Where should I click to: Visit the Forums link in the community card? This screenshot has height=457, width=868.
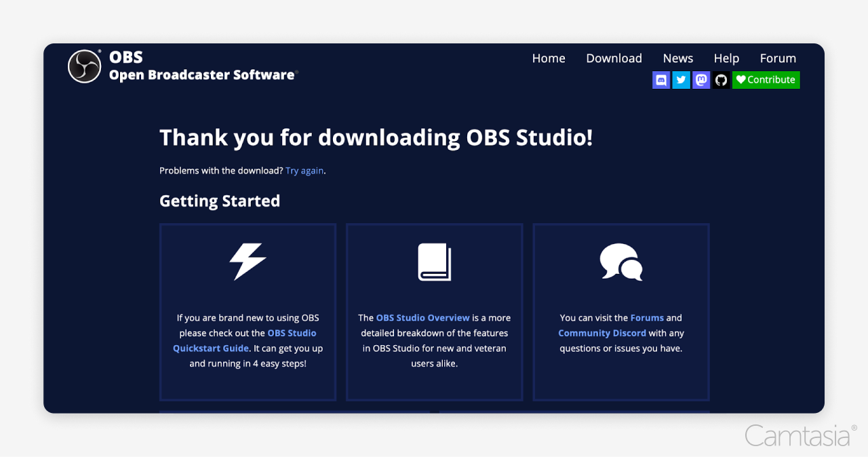[x=647, y=317]
